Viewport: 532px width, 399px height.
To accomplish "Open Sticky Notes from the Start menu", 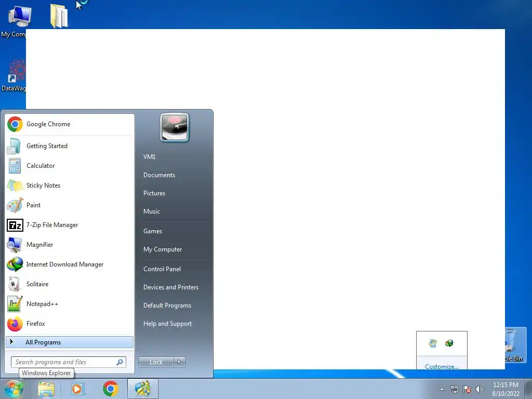I will (69, 185).
